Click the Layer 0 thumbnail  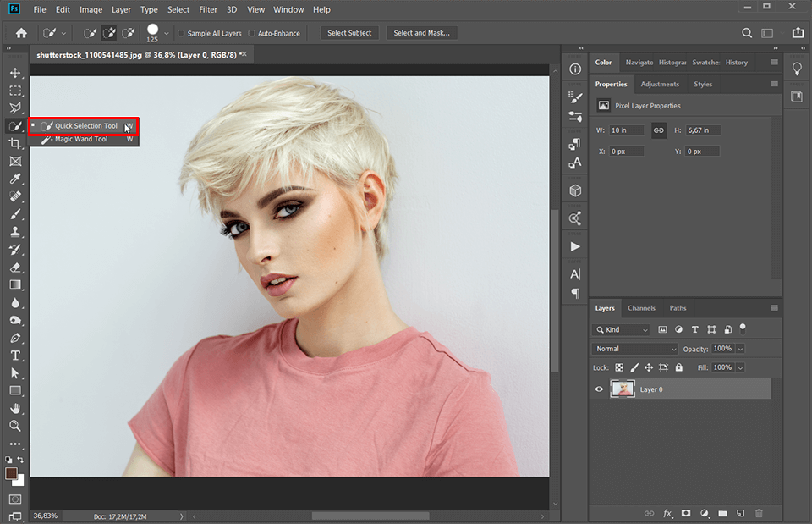(x=623, y=389)
